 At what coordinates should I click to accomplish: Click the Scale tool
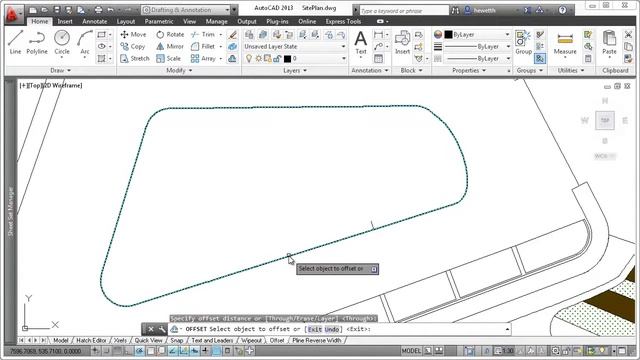pyautogui.click(x=168, y=59)
